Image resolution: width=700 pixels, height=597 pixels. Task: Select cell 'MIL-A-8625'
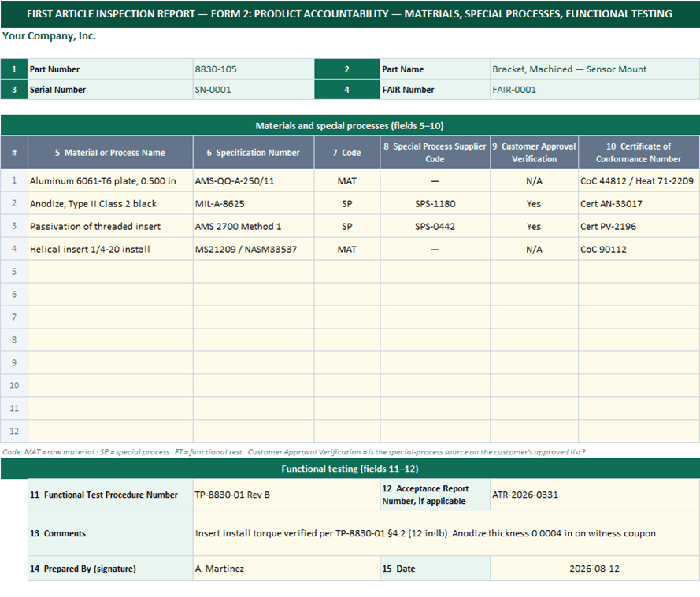pos(254,204)
